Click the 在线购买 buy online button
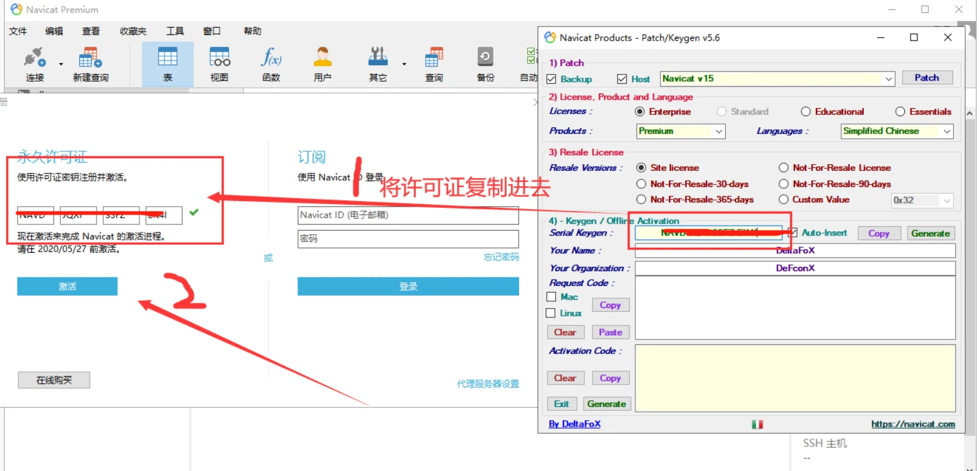The width and height of the screenshot is (980, 471). (x=54, y=380)
